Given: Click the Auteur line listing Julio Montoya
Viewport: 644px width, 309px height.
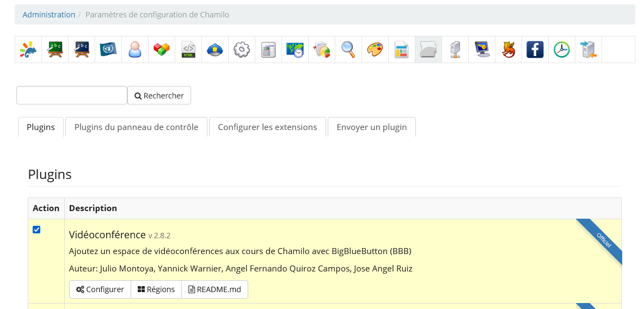Looking at the screenshot, I should coord(241,269).
